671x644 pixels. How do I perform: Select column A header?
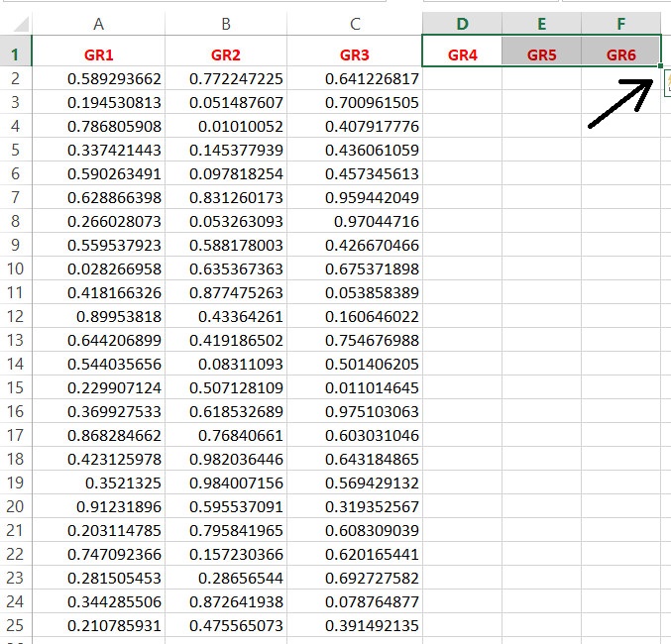98,24
